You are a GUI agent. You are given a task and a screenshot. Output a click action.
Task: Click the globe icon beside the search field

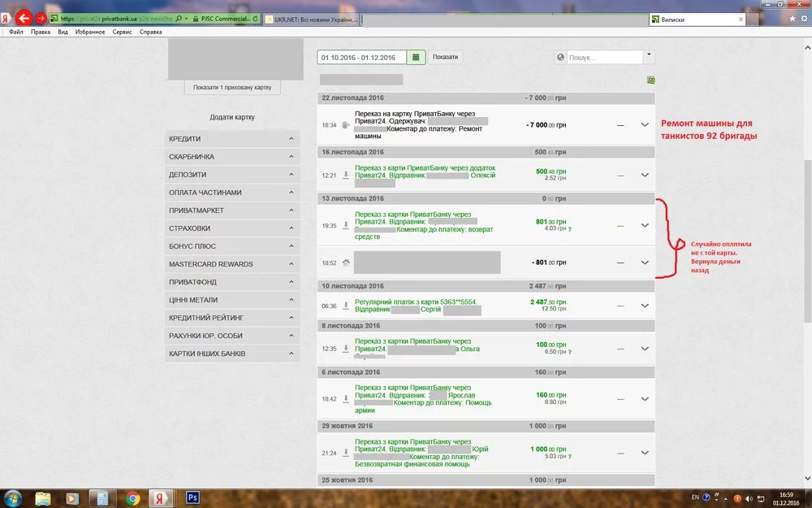pyautogui.click(x=560, y=57)
